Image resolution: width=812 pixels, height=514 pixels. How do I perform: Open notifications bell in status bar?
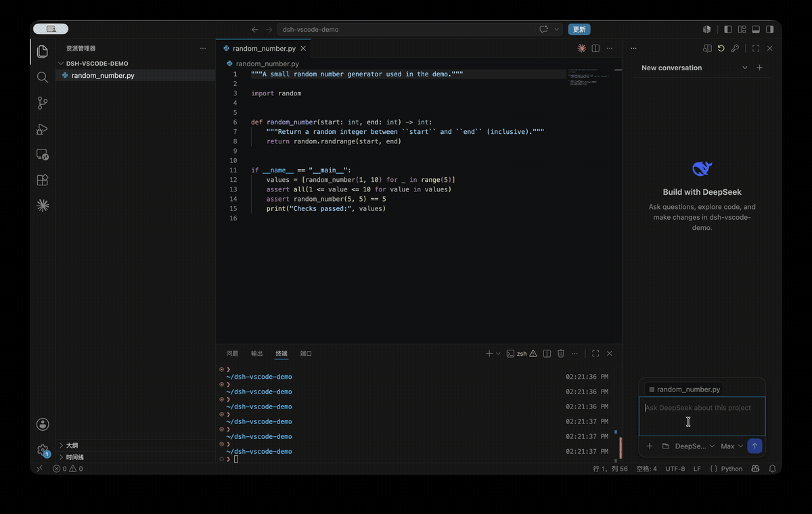click(772, 469)
